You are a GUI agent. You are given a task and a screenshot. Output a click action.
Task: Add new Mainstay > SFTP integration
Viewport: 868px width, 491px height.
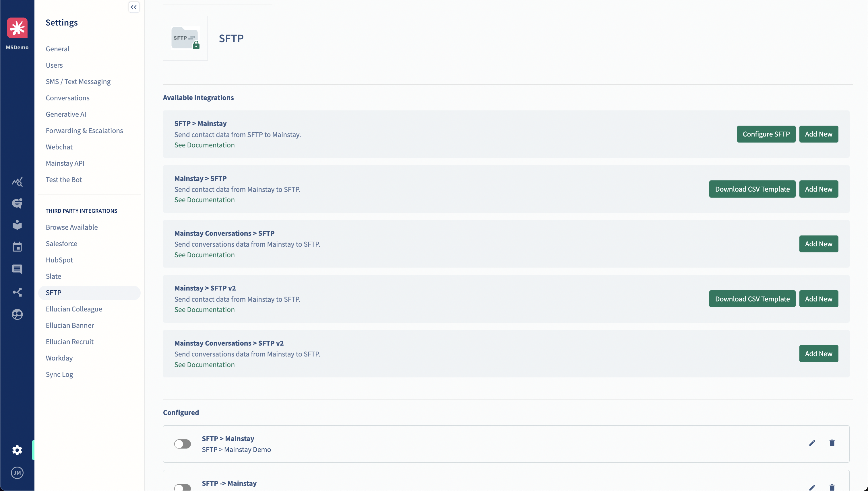click(x=819, y=189)
